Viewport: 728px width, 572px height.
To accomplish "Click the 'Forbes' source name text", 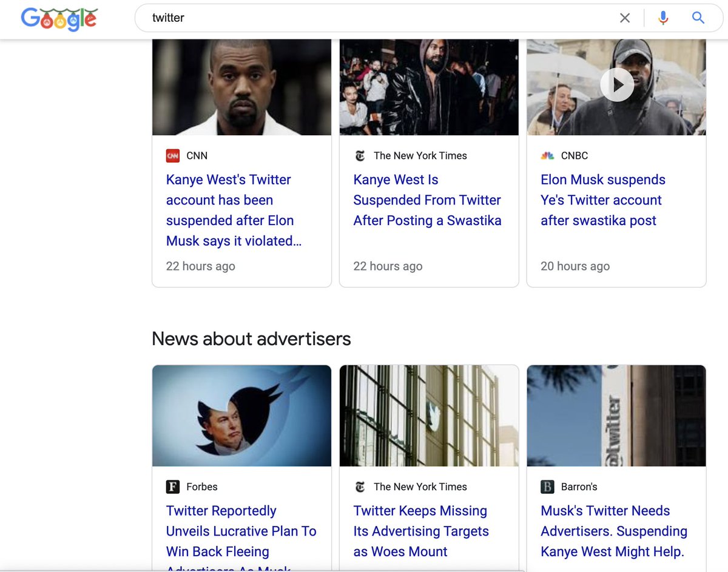I will 202,487.
